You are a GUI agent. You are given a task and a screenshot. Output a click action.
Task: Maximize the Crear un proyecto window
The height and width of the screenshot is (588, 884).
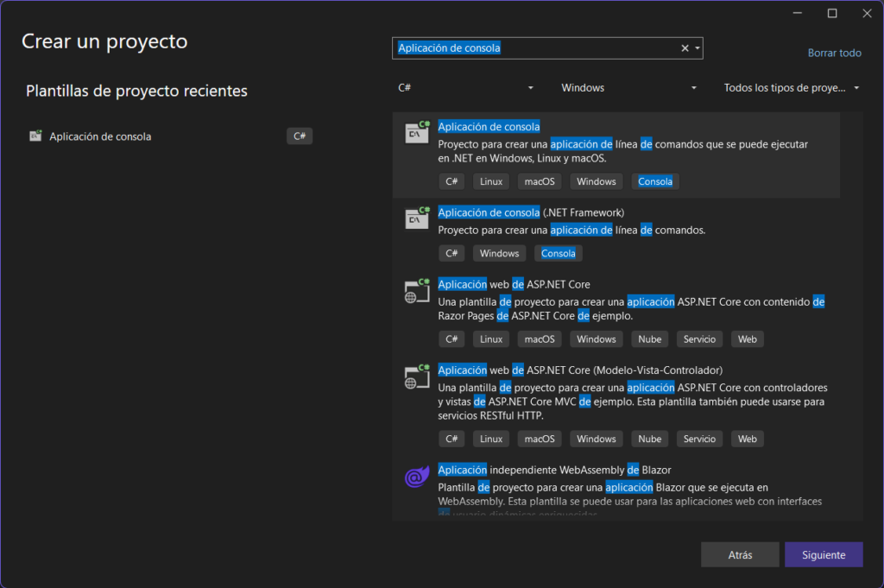[832, 13]
